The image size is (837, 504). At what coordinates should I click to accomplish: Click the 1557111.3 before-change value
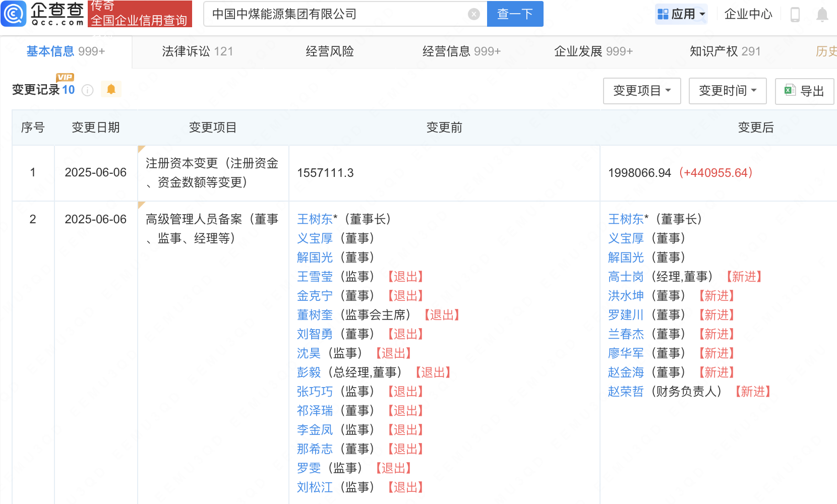[326, 173]
